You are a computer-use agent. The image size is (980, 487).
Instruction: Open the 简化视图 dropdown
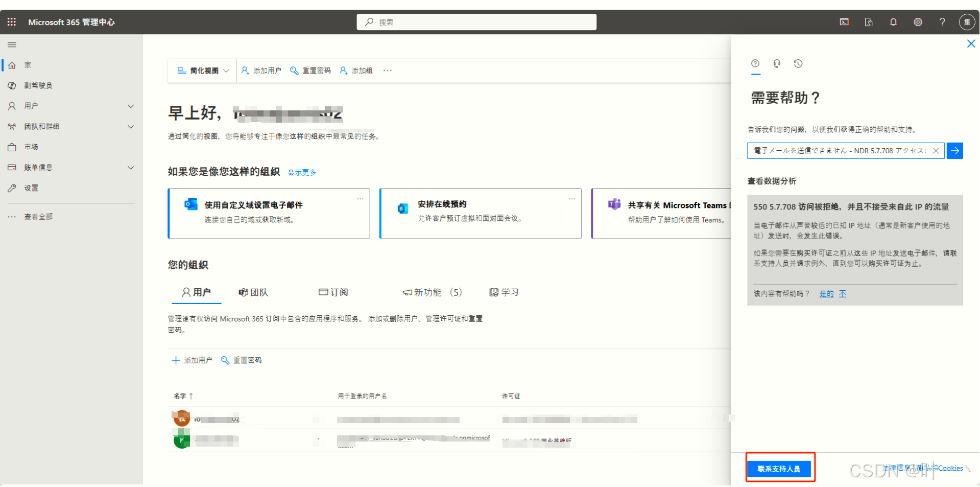click(203, 71)
